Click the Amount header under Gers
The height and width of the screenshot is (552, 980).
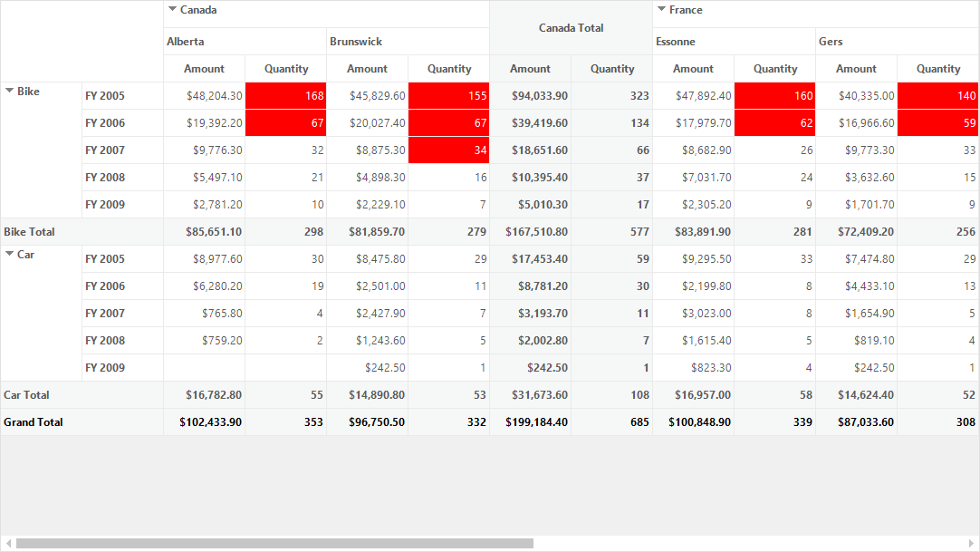point(856,69)
